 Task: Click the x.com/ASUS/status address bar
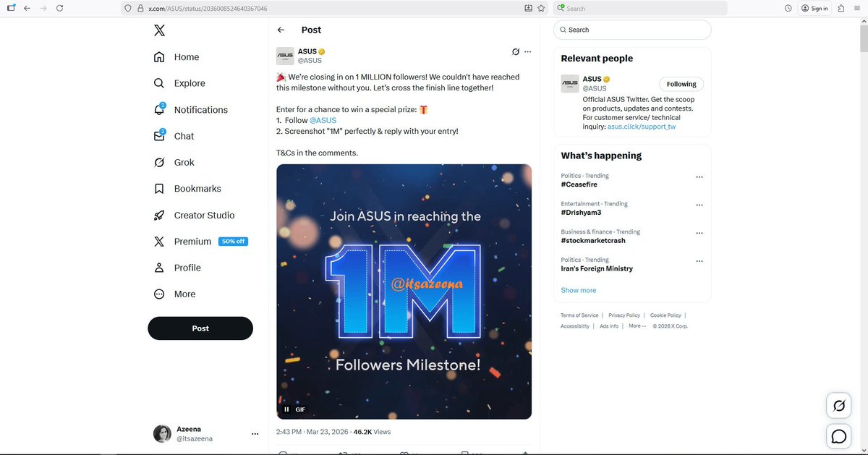pos(333,8)
